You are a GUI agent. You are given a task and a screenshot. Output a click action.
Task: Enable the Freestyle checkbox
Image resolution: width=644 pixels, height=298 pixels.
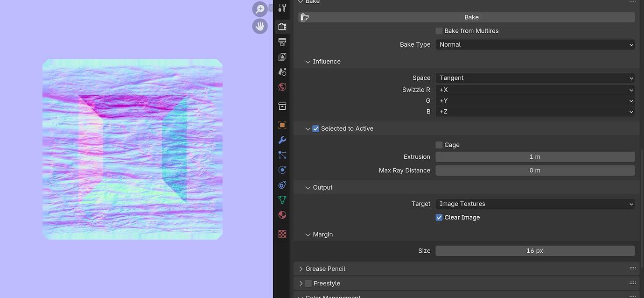click(308, 284)
